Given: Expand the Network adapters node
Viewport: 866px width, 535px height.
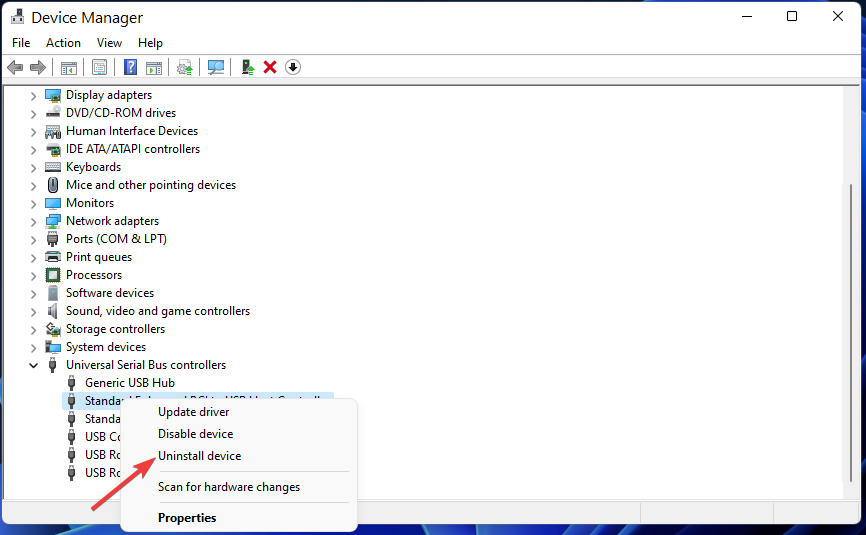Looking at the screenshot, I should [x=33, y=222].
